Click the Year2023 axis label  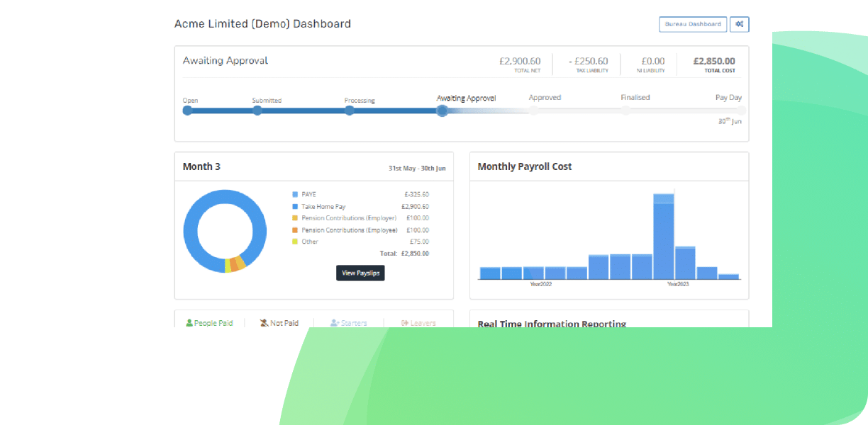(677, 284)
